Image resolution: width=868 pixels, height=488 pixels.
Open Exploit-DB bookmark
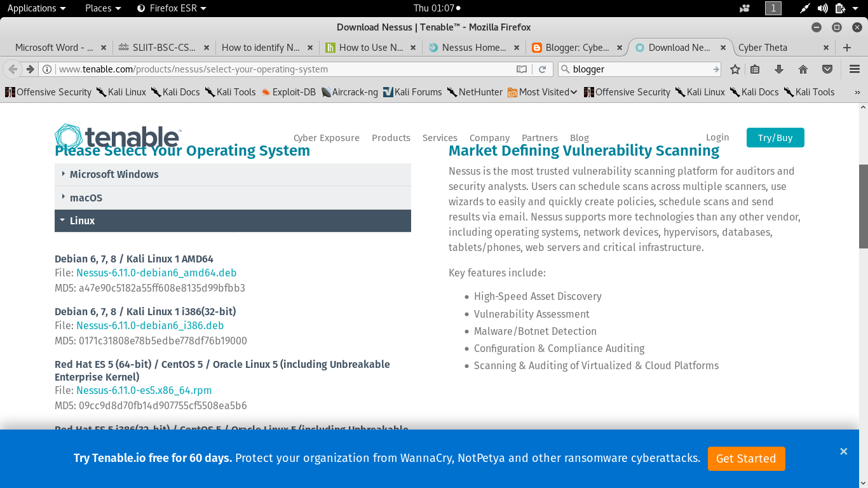point(288,92)
